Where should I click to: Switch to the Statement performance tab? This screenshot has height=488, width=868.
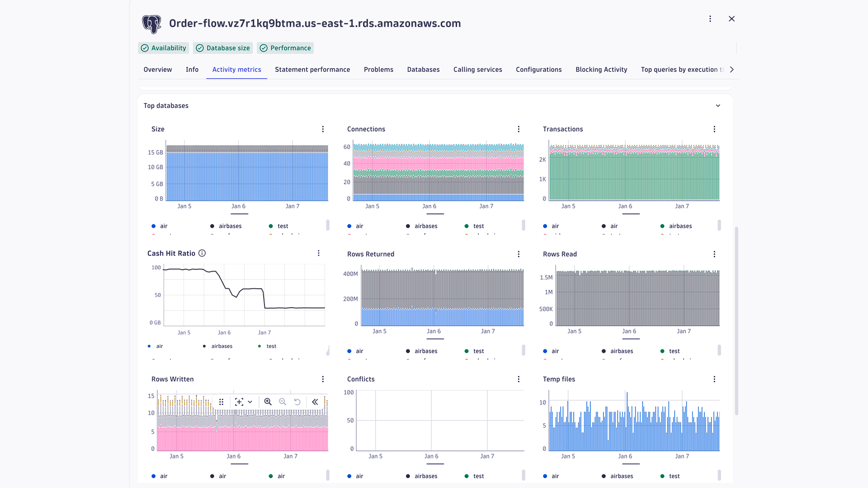pyautogui.click(x=312, y=70)
